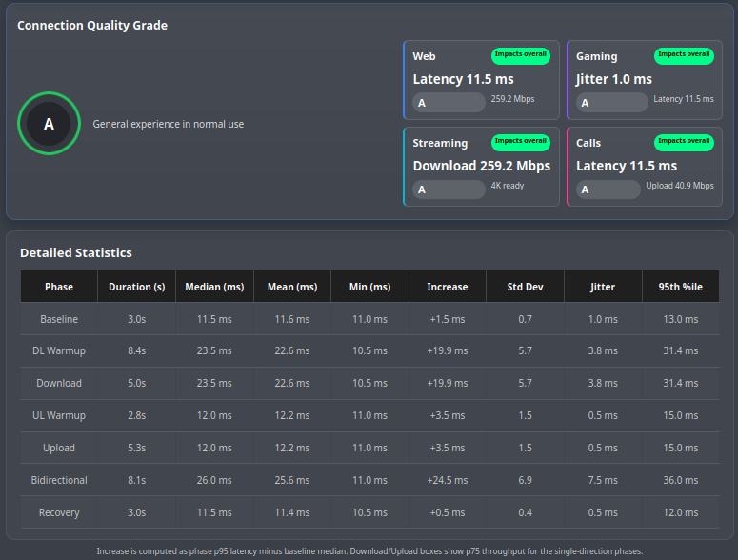The height and width of the screenshot is (560, 738).
Task: Click Impacts overall badge on Web card
Action: click(521, 55)
